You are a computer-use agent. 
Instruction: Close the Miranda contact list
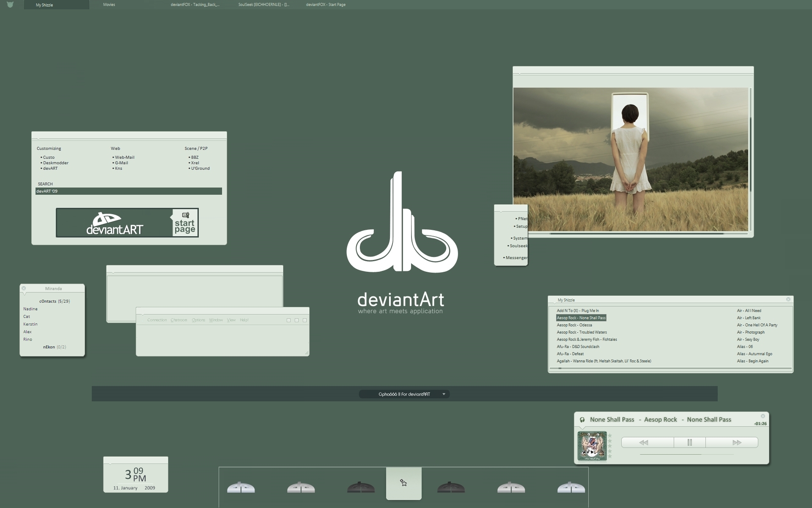pyautogui.click(x=24, y=288)
